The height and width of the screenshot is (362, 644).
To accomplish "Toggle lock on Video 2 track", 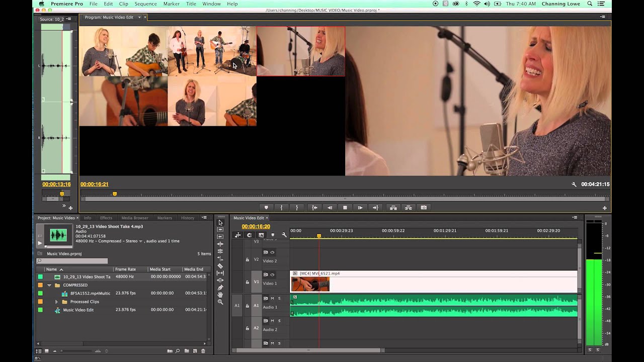I will click(x=247, y=260).
